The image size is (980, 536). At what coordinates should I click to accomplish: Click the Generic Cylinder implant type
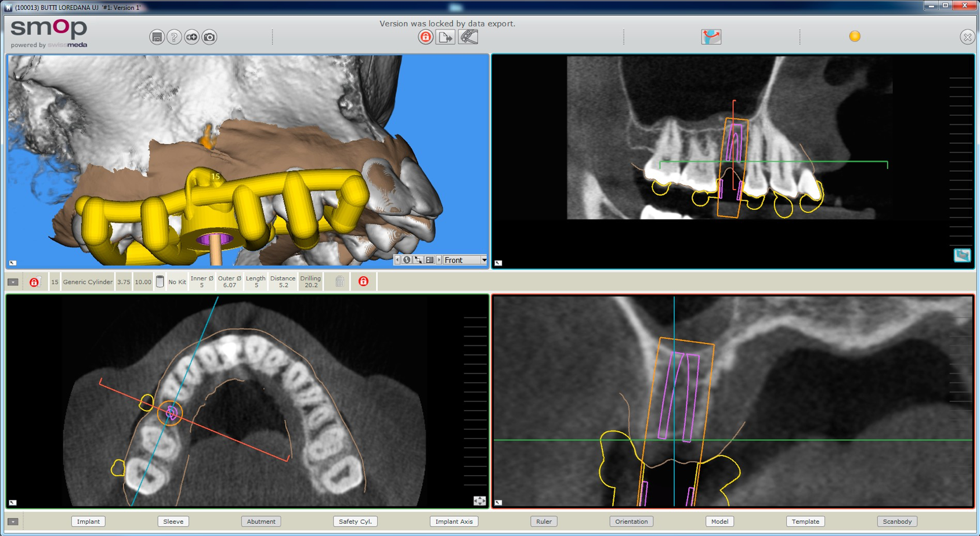pyautogui.click(x=88, y=282)
